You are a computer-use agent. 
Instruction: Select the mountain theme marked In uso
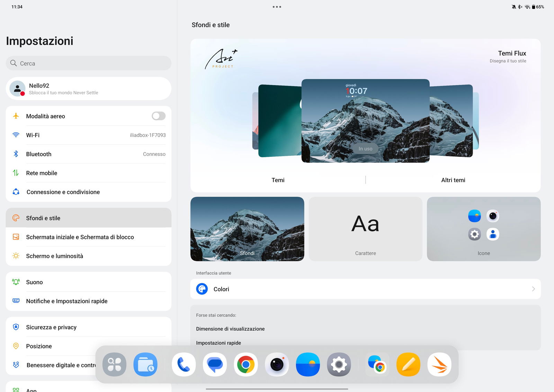365,121
